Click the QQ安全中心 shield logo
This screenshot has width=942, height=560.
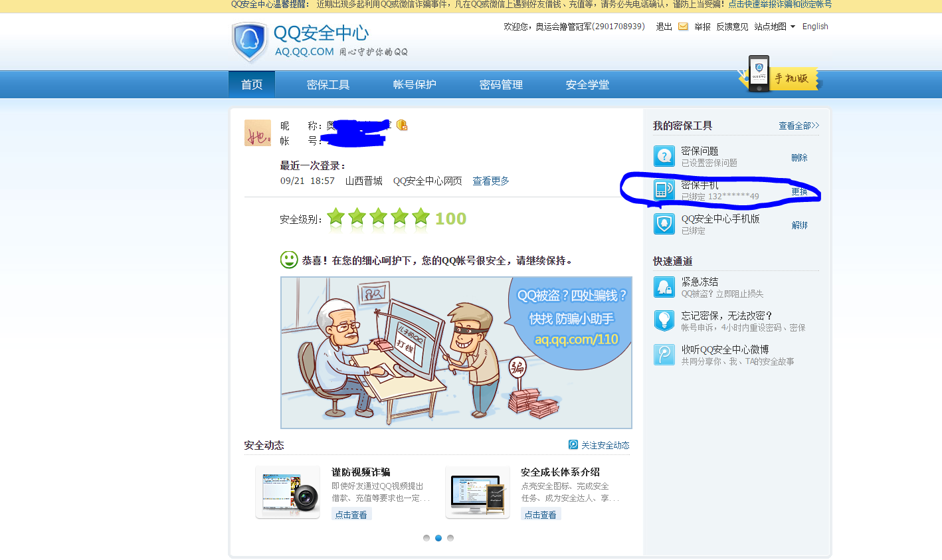pyautogui.click(x=249, y=41)
